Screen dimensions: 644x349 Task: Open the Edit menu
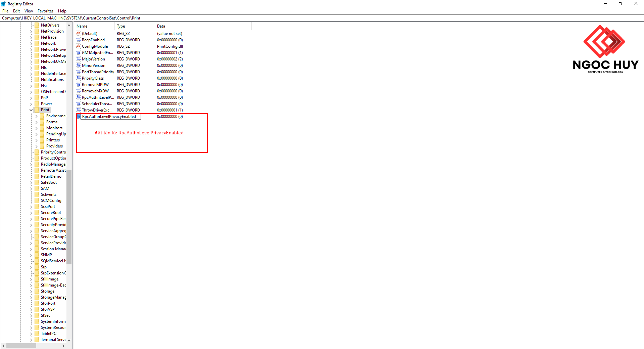click(x=16, y=11)
